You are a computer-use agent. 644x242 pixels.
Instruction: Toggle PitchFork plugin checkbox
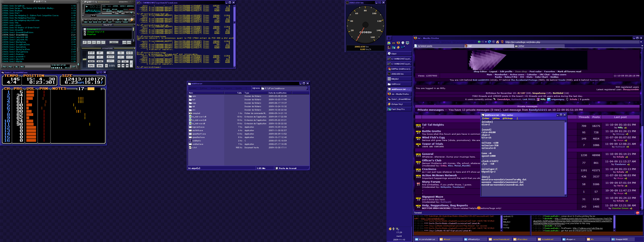85,34
